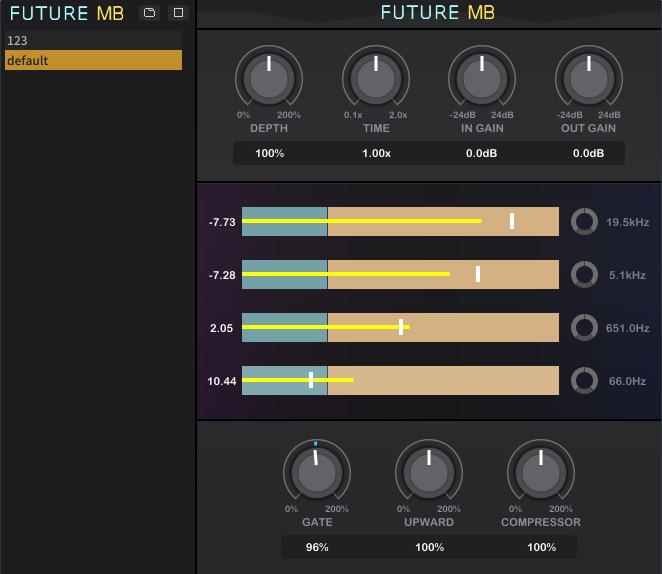Click the 5.1kHz frequency label

627,275
